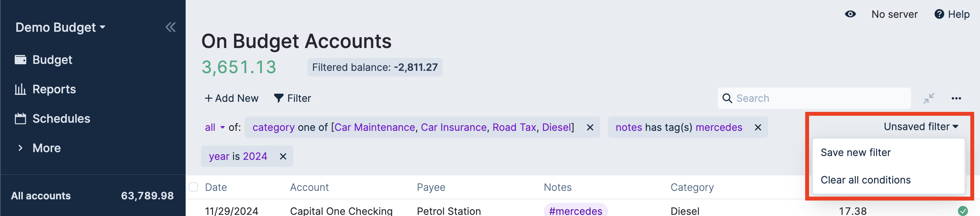
Task: Open the Budget page from sidebar
Action: pos(52,60)
